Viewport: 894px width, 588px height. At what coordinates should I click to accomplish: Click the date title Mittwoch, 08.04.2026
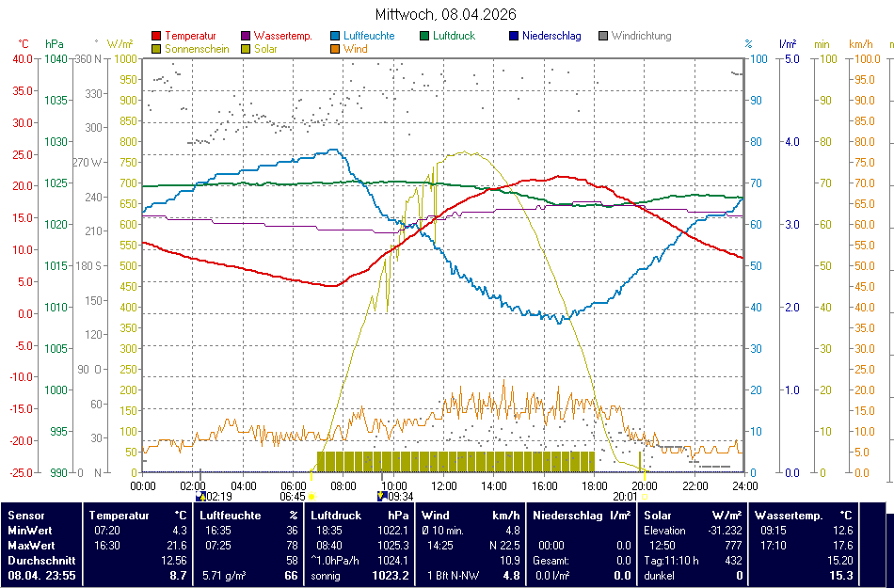pos(445,14)
